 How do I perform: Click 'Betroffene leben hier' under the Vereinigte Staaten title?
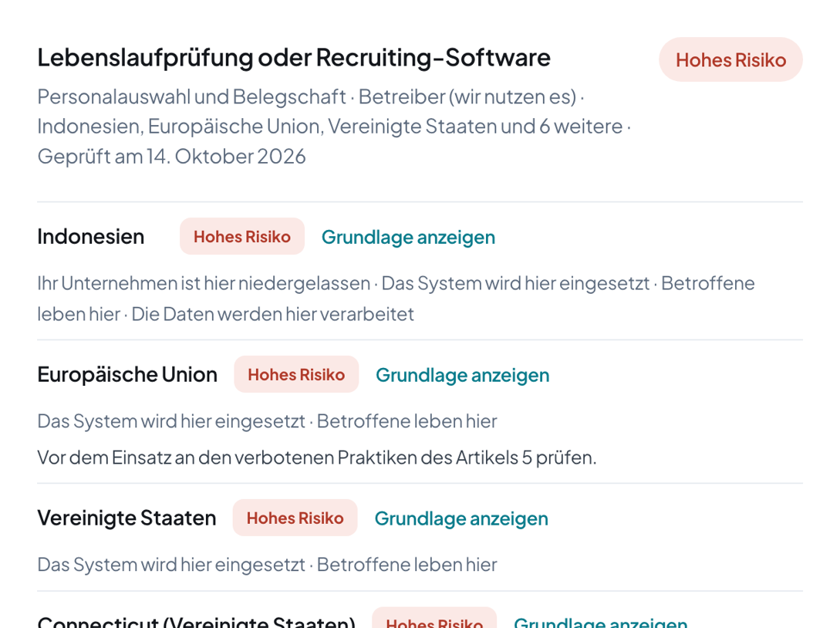tap(407, 565)
